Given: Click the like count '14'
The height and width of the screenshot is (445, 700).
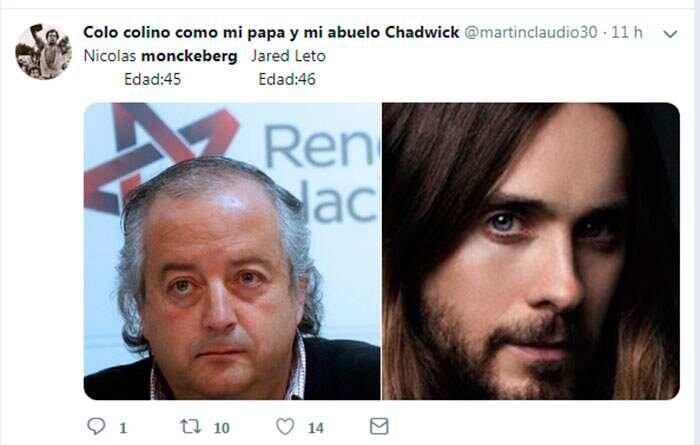Looking at the screenshot, I should 316,428.
